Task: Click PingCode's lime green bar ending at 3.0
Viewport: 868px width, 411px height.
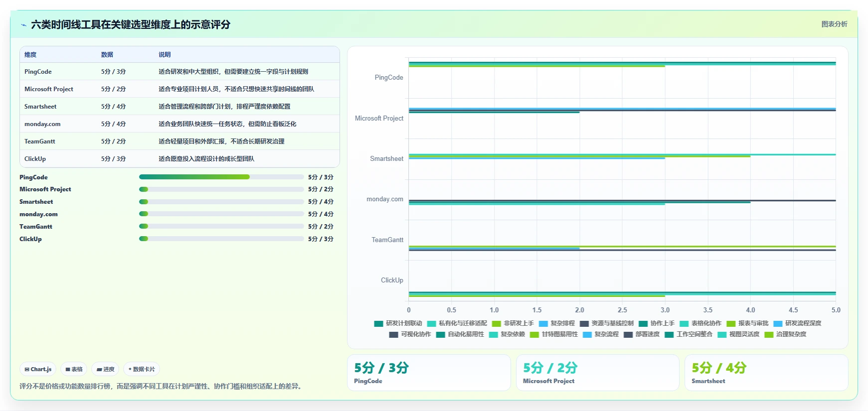Action: pyautogui.click(x=537, y=66)
